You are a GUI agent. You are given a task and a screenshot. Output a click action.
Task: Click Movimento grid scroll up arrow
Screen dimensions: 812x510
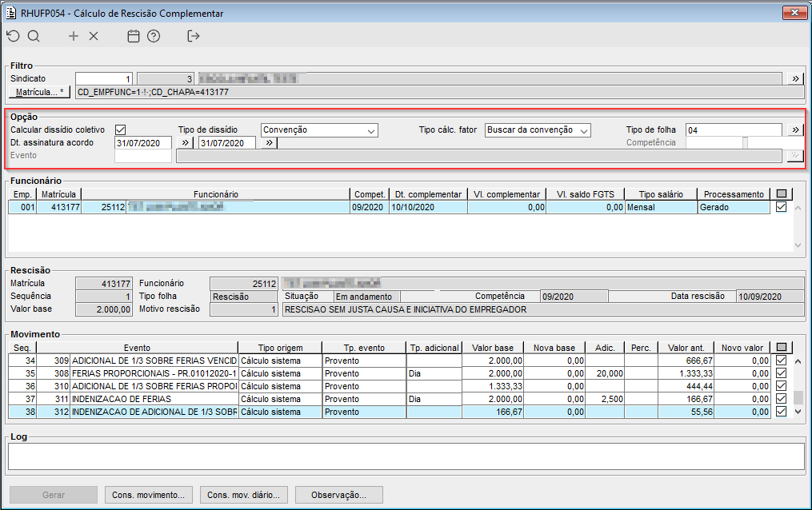(x=798, y=361)
